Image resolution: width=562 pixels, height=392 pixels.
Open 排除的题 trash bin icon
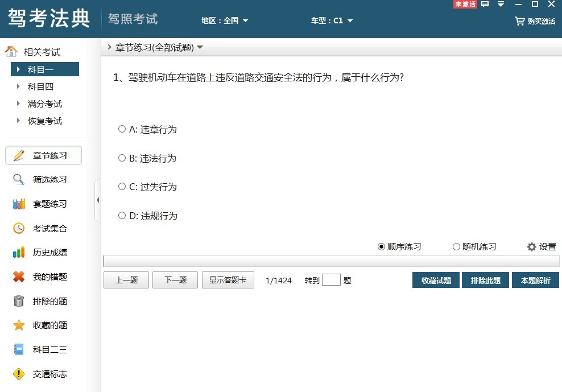pyautogui.click(x=19, y=302)
